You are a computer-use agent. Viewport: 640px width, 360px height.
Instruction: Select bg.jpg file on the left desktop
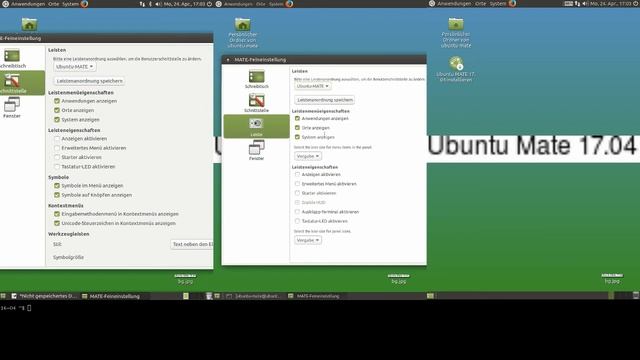[x=185, y=279]
